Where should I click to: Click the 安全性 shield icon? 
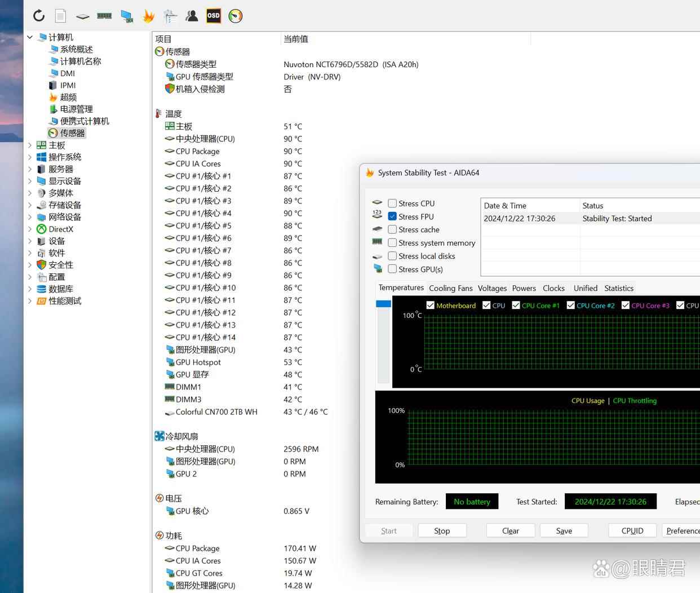click(41, 265)
